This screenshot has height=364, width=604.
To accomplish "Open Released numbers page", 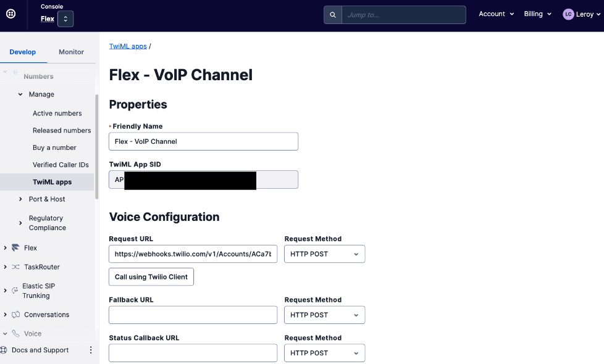I will click(62, 130).
